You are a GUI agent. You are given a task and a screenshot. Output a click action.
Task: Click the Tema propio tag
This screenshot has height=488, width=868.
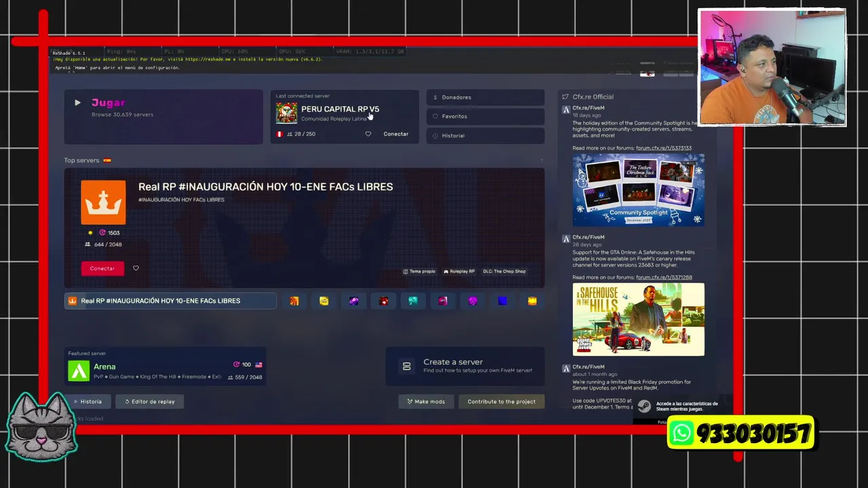click(x=419, y=272)
